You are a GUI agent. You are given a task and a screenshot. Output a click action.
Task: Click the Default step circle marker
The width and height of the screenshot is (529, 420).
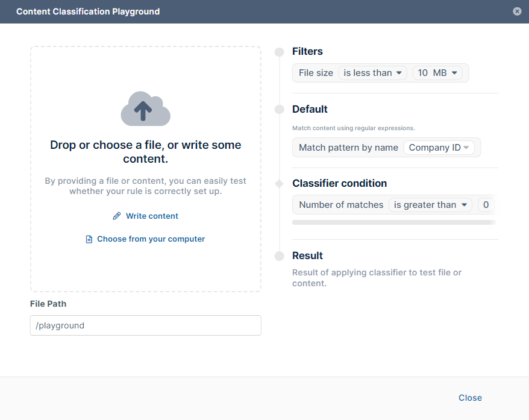pos(279,109)
